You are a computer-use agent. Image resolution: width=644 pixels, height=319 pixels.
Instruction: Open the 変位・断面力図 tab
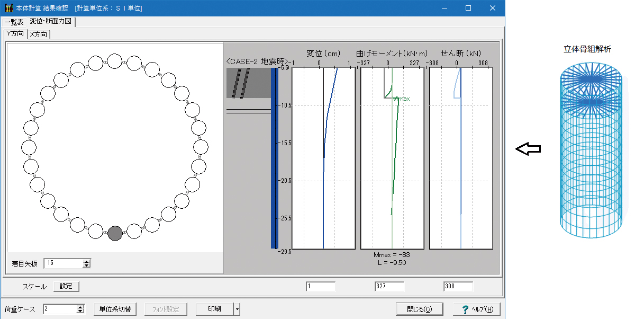(52, 22)
